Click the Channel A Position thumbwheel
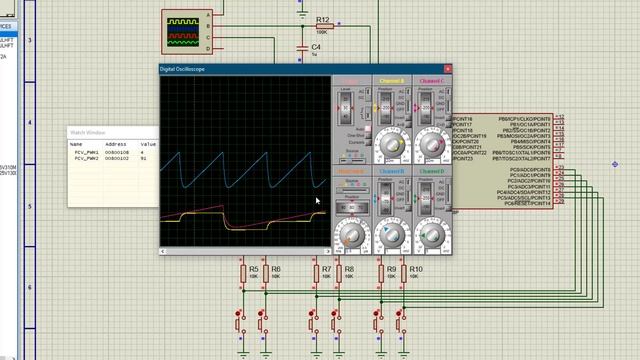 (x=385, y=108)
